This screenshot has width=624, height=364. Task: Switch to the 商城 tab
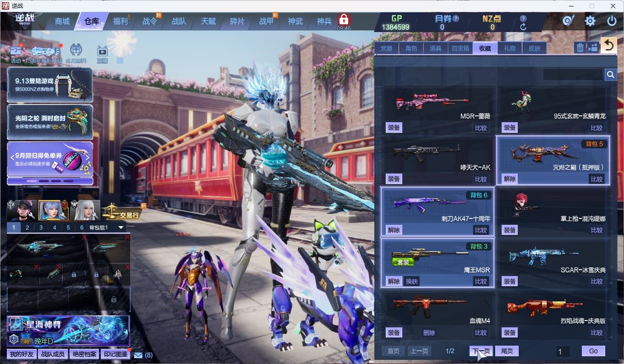pyautogui.click(x=62, y=21)
